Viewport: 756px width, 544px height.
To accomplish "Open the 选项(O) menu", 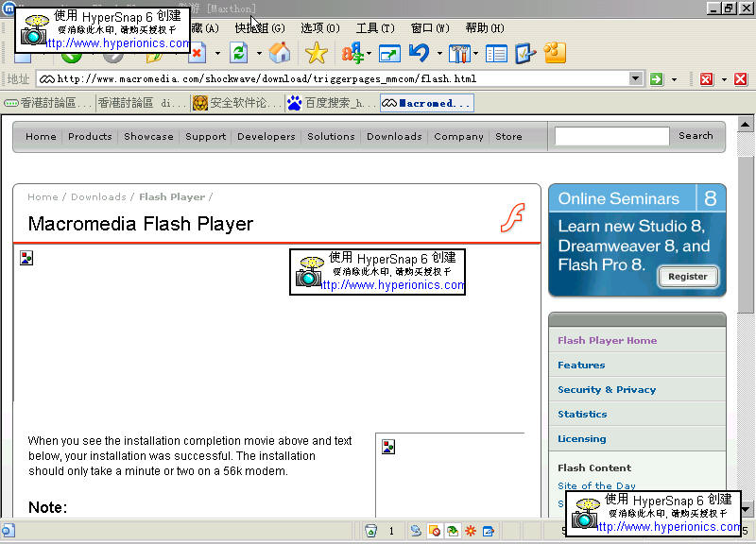I will [x=320, y=28].
